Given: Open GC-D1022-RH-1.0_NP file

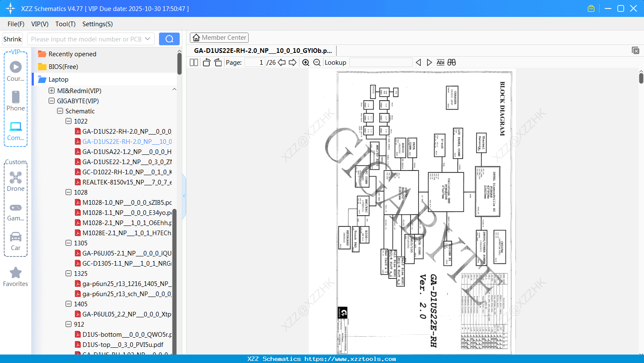Looking at the screenshot, I should (127, 172).
